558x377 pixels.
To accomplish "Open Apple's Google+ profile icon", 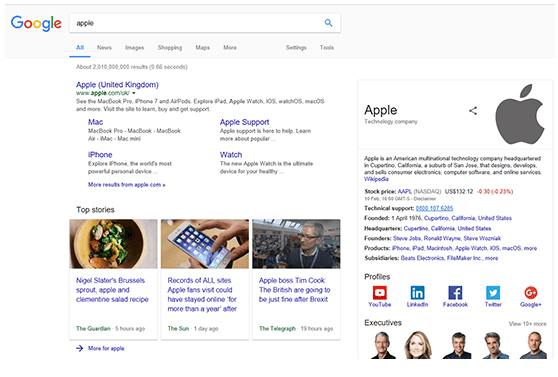I will [531, 293].
